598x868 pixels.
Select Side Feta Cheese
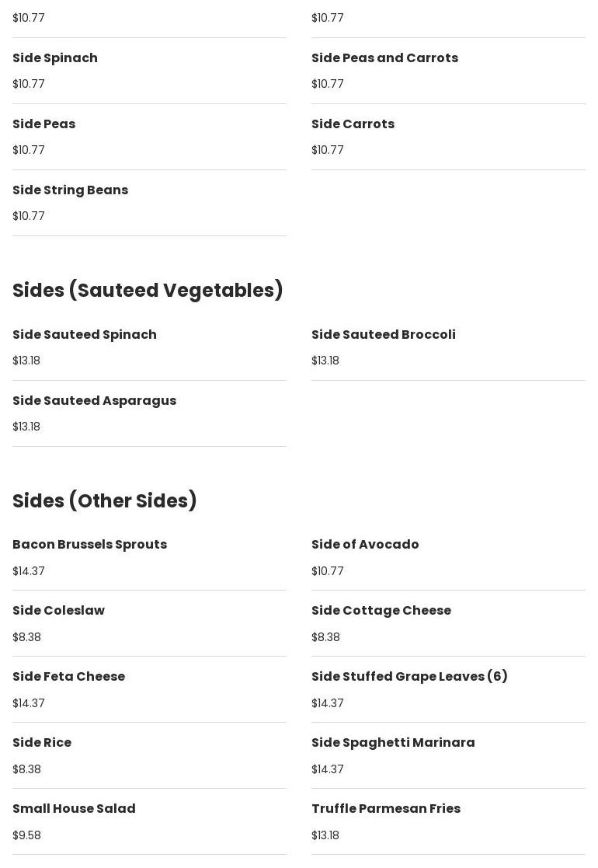pyautogui.click(x=68, y=677)
